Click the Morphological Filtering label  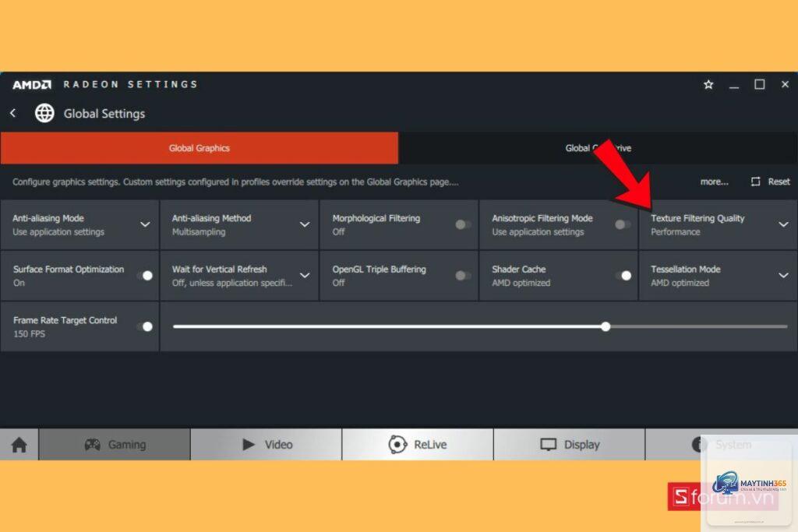point(376,218)
